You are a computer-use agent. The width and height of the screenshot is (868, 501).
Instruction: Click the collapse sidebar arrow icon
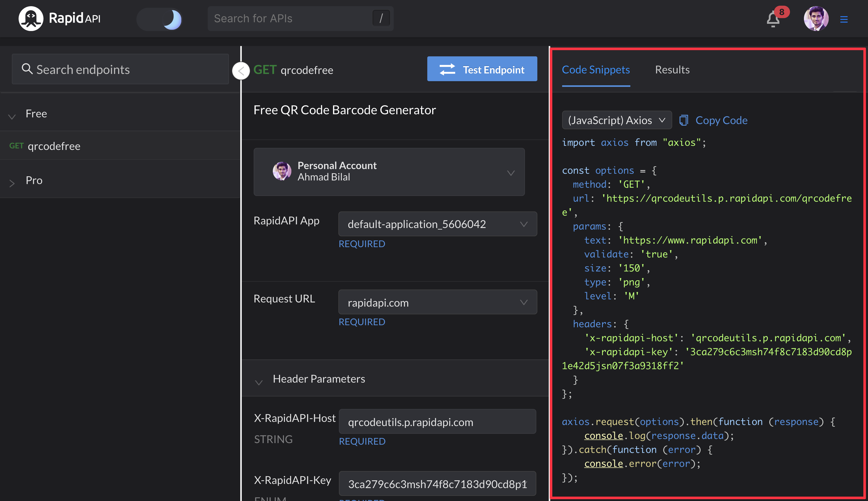point(241,71)
